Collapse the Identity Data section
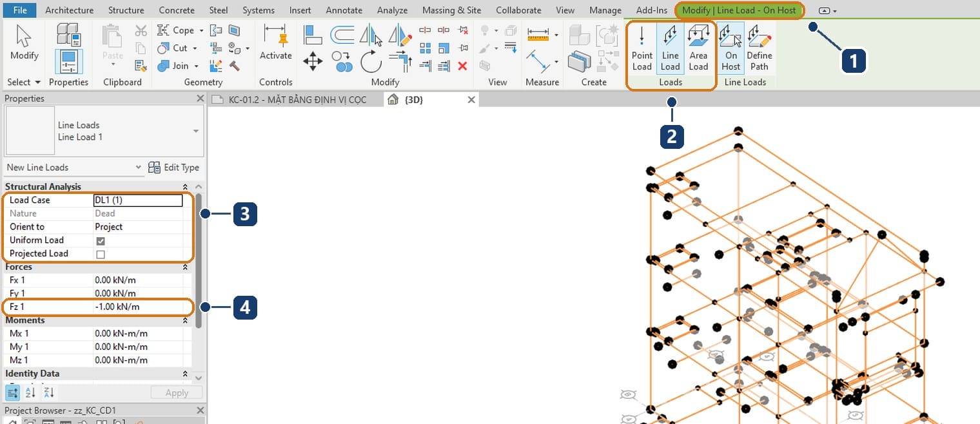 coord(185,374)
